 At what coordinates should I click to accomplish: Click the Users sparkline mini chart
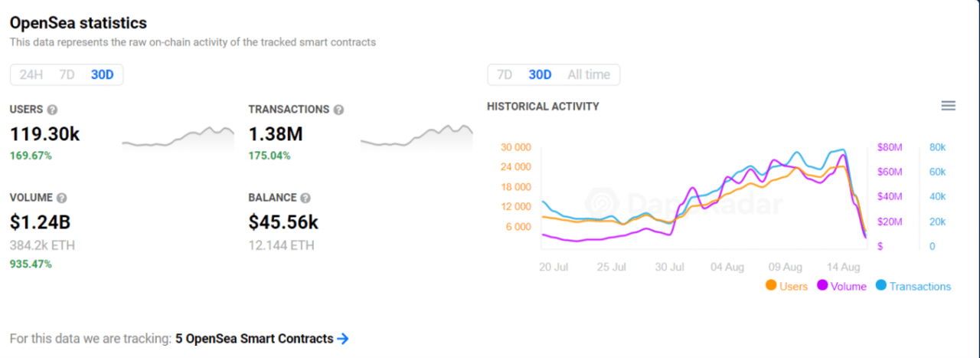pyautogui.click(x=178, y=136)
